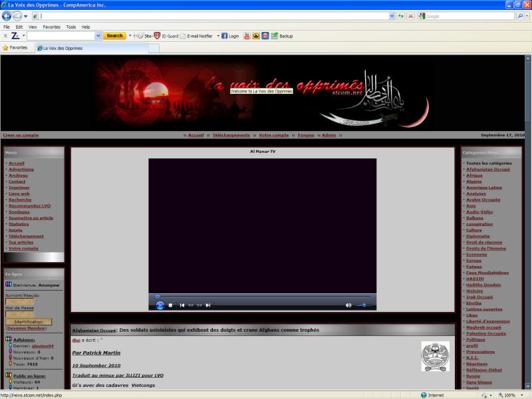Open the Edit menu
The image size is (532, 399).
[x=19, y=27]
